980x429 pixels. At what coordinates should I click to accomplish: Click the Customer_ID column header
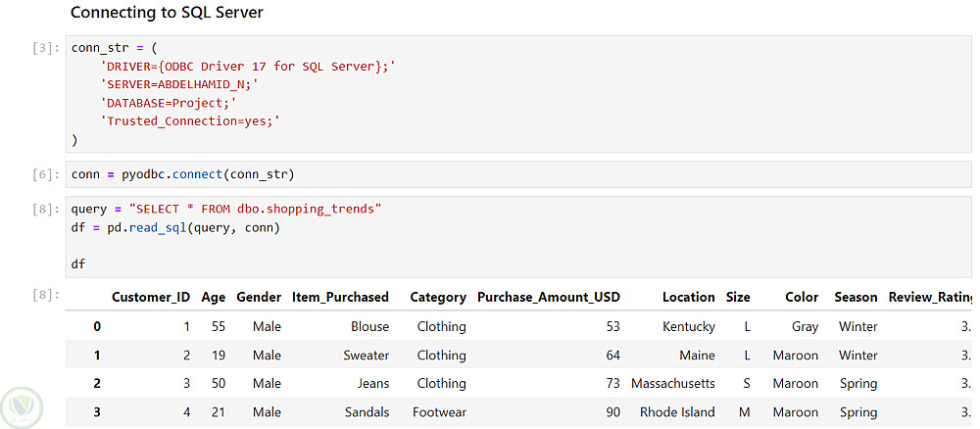(151, 297)
